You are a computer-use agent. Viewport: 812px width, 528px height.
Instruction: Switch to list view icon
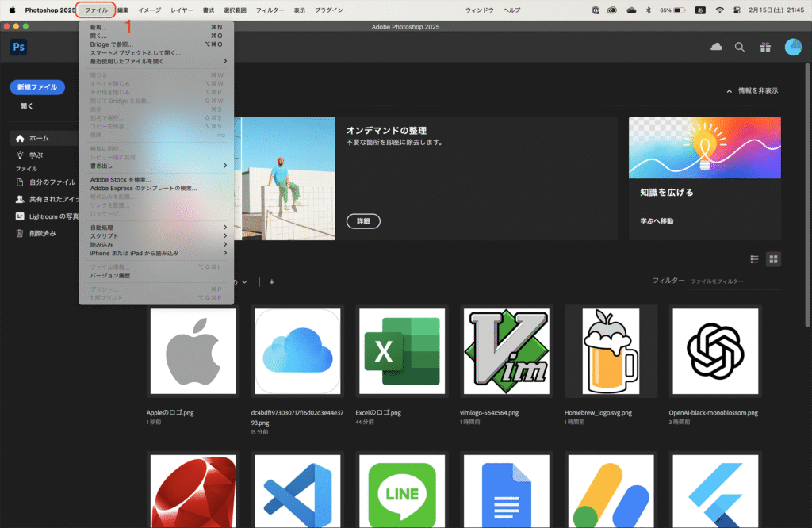(755, 259)
